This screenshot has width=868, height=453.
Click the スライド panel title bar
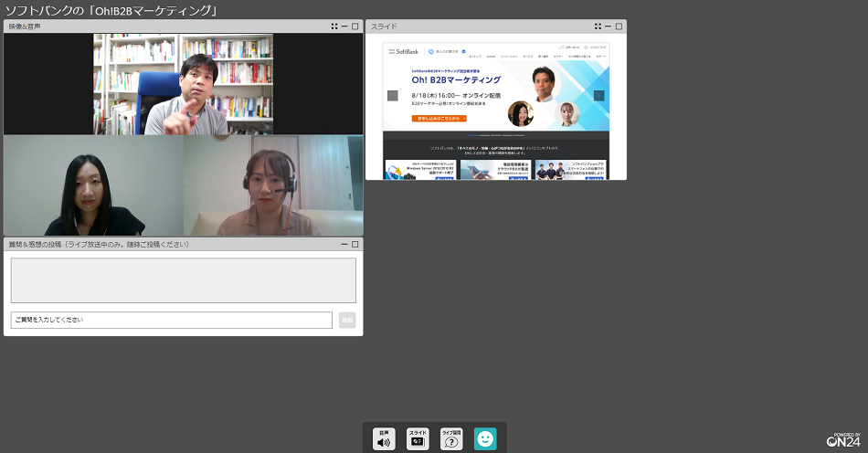[475, 26]
